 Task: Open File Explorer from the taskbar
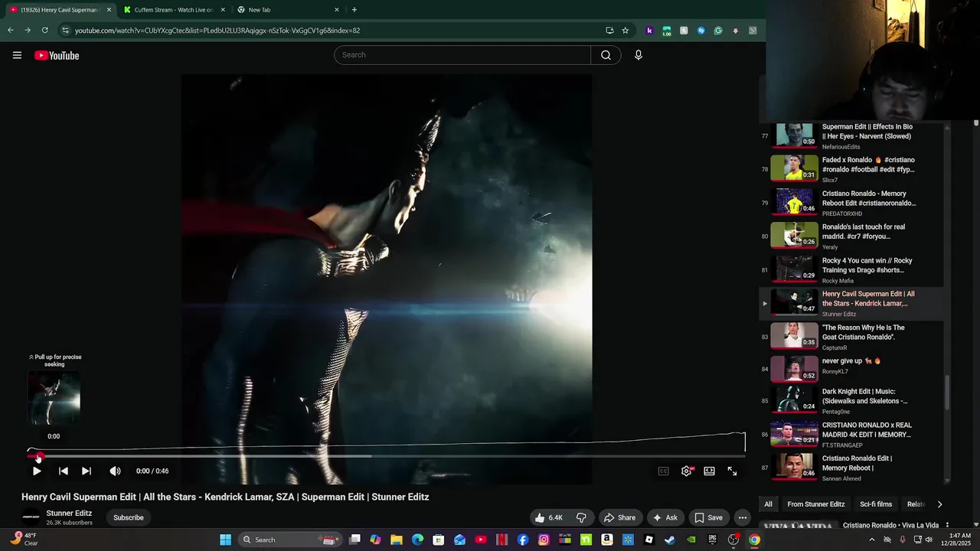coord(397,540)
